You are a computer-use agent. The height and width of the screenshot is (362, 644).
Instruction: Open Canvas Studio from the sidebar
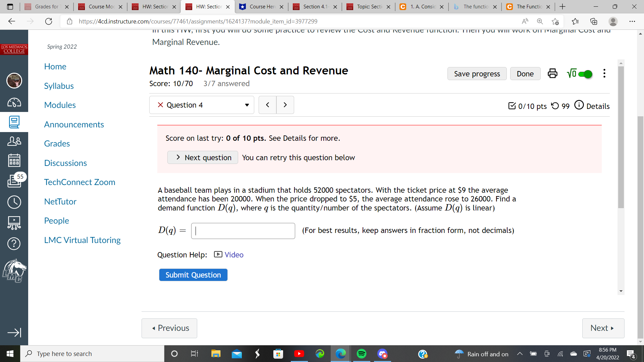click(14, 223)
